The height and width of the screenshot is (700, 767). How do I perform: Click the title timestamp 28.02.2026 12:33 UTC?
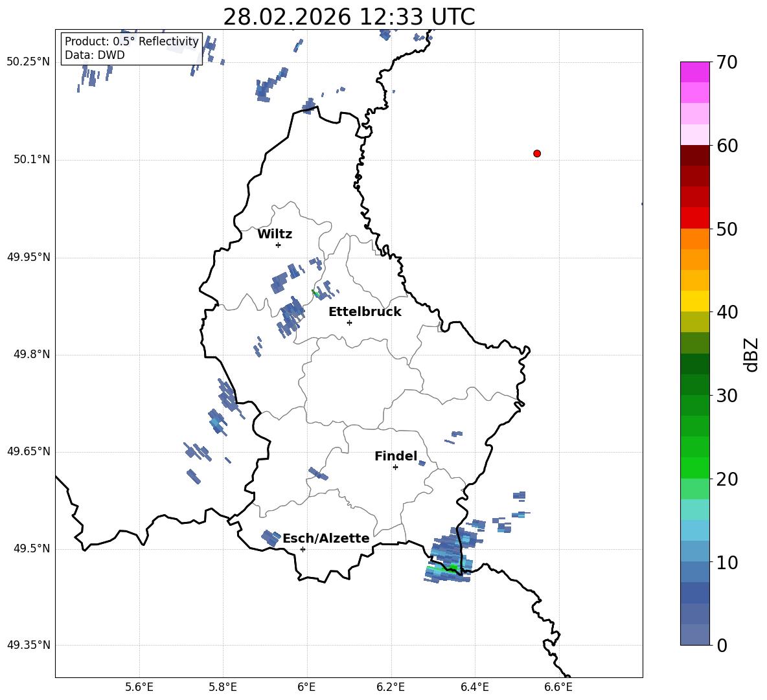[349, 17]
